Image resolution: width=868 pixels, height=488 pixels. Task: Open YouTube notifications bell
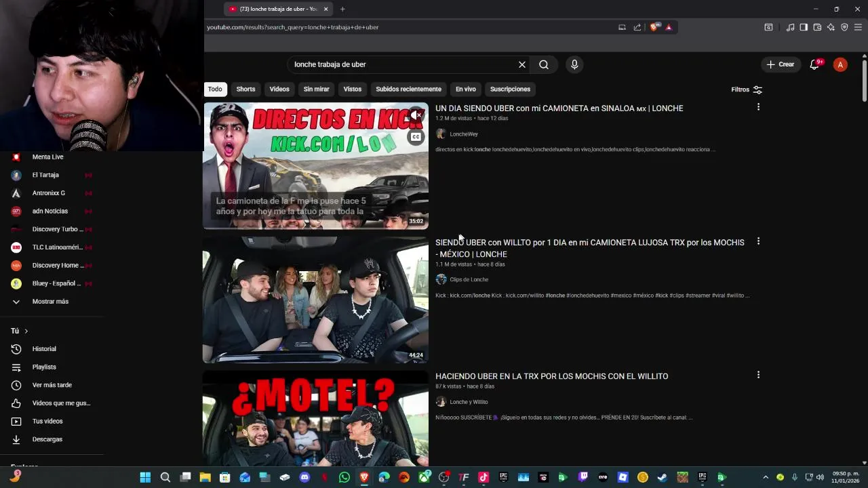815,64
